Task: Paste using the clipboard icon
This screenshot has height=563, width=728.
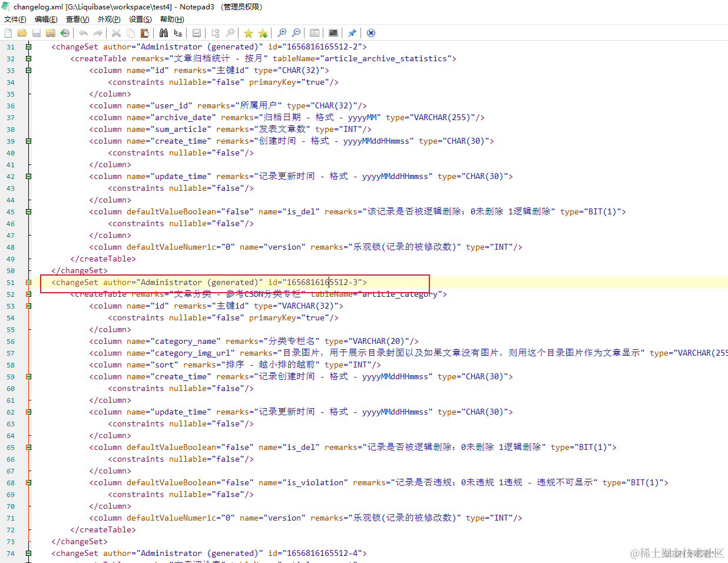Action: point(145,33)
